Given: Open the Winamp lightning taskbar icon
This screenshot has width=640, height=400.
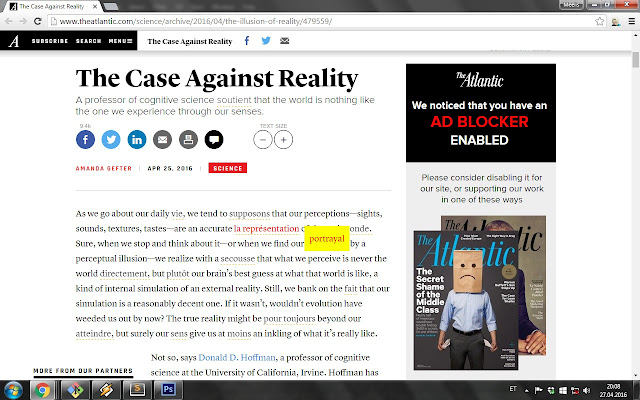Looking at the screenshot, I should coord(106,390).
